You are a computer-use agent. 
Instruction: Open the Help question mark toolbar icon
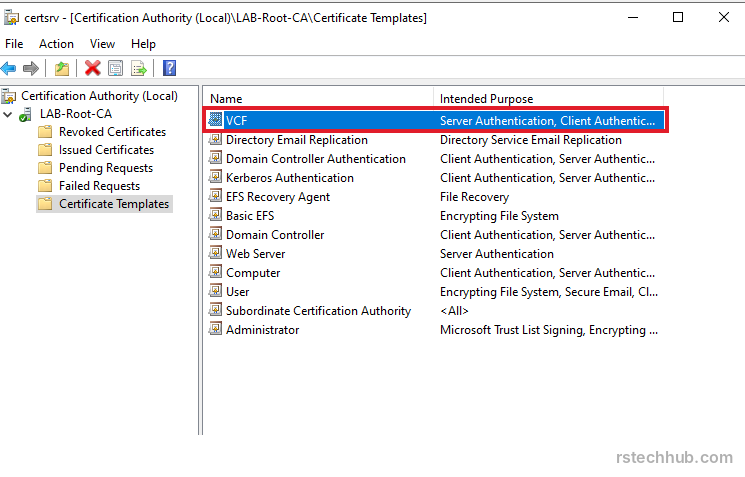(x=169, y=68)
